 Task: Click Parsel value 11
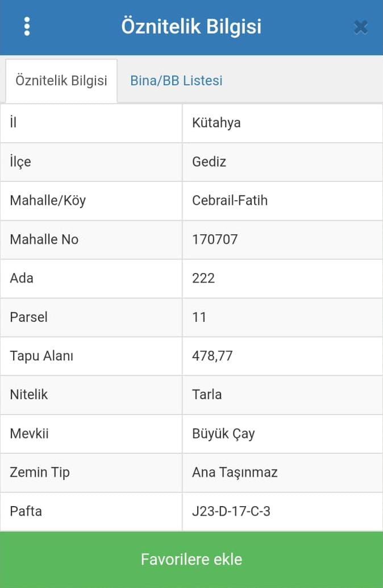(199, 317)
